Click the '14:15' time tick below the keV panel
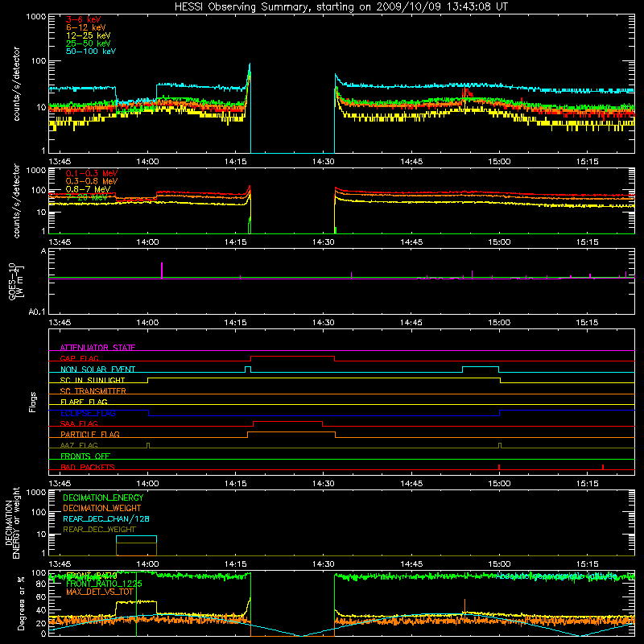This screenshot has width=644, height=644. point(235,162)
